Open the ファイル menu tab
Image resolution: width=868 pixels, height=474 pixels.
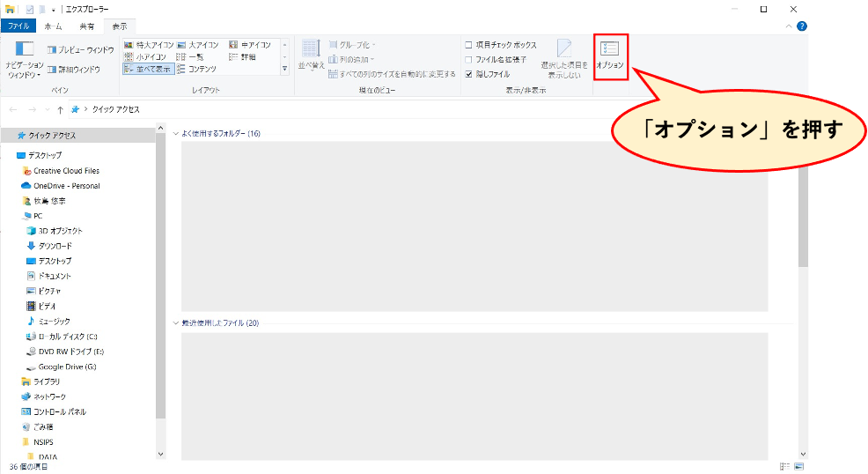click(18, 26)
